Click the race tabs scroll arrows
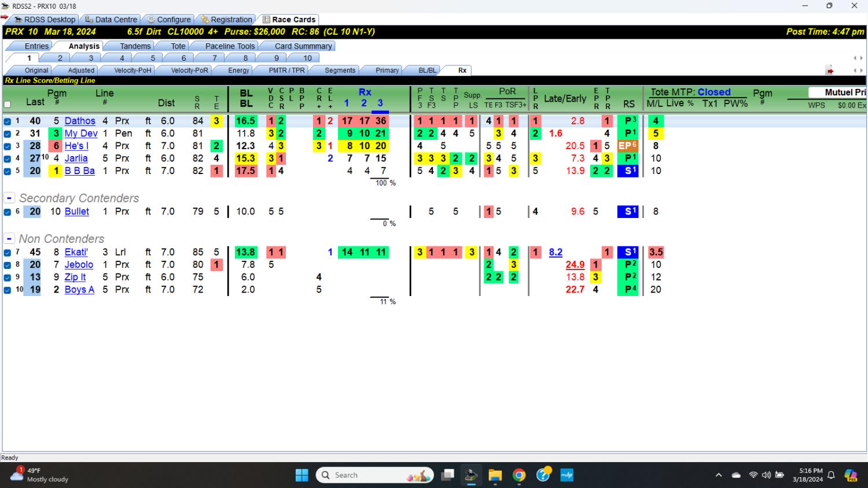Image resolution: width=868 pixels, height=488 pixels. (858, 58)
